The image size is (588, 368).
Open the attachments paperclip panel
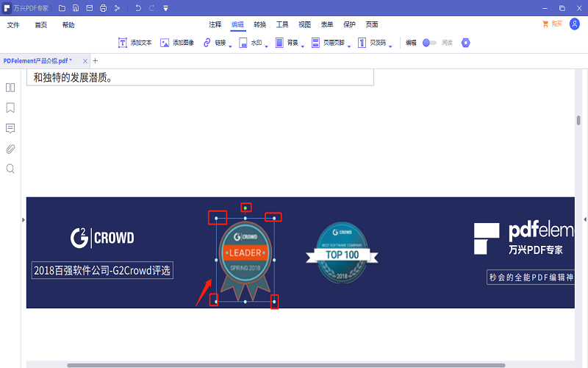coord(10,149)
